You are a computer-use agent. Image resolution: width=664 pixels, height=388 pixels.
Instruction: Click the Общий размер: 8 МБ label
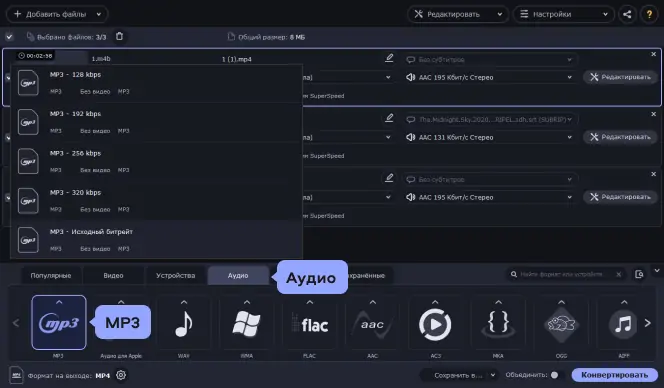tap(271, 37)
